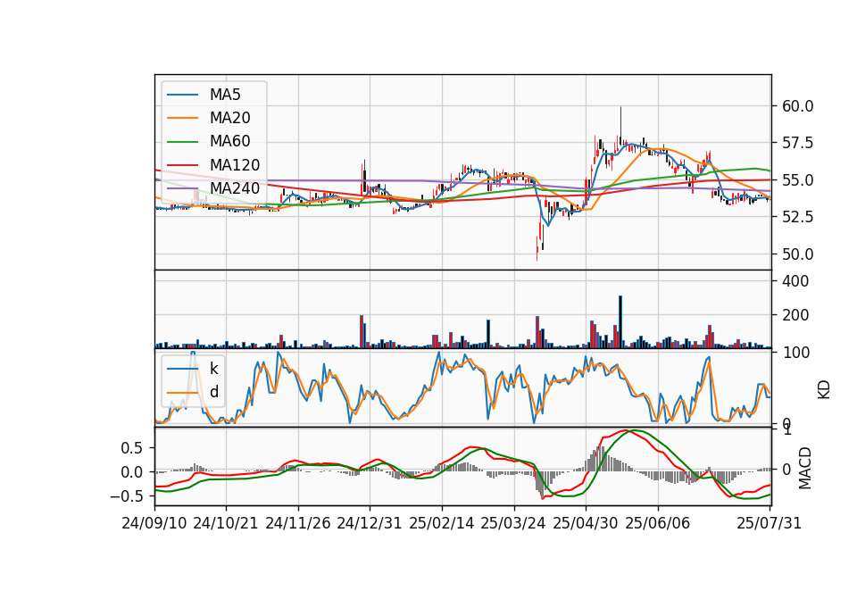
Task: Click the blue MA5 legend line sample
Action: click(182, 95)
